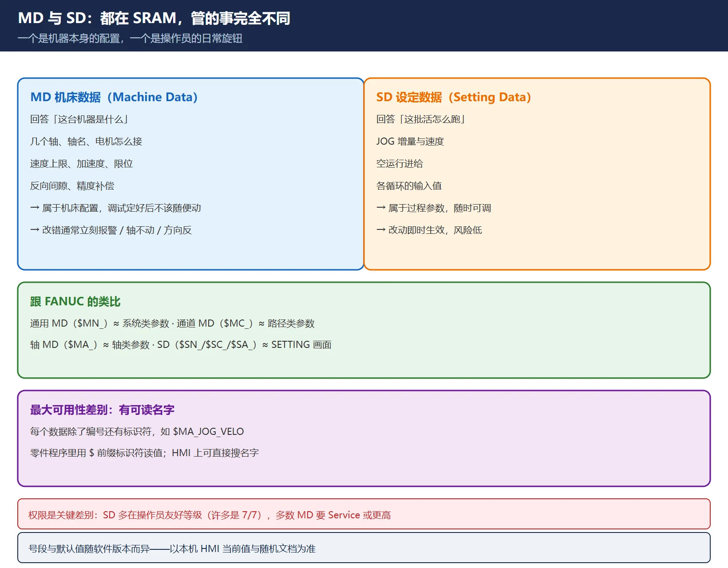This screenshot has width=728, height=568.
Task: Click the line starting '通用 MD（$MN_）'
Action: tap(172, 323)
